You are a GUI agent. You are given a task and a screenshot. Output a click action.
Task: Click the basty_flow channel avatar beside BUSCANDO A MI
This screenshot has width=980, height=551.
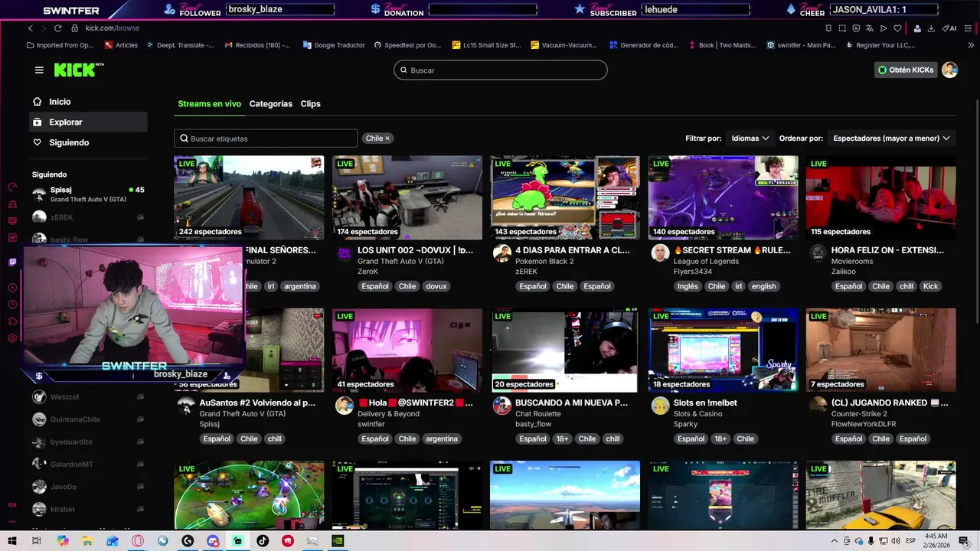(502, 406)
